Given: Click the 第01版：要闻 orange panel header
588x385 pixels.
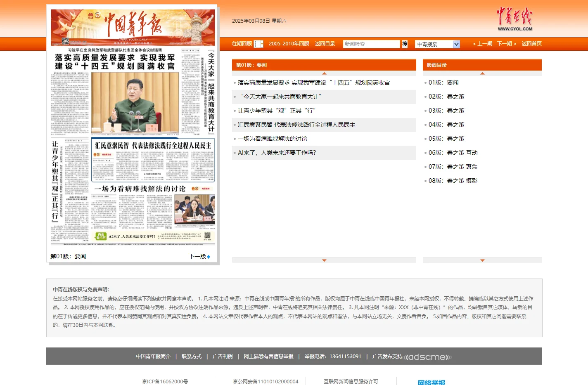Looking at the screenshot, I should (324, 65).
